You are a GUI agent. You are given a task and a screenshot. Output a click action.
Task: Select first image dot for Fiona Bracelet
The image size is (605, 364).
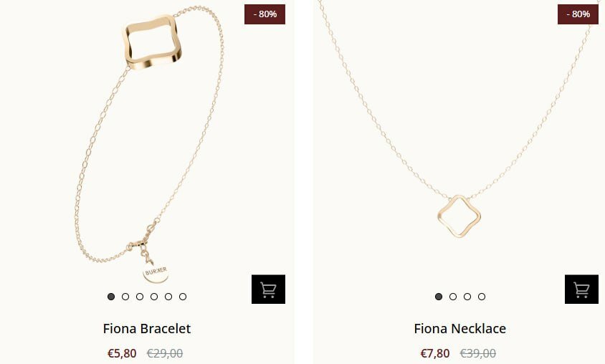111,297
